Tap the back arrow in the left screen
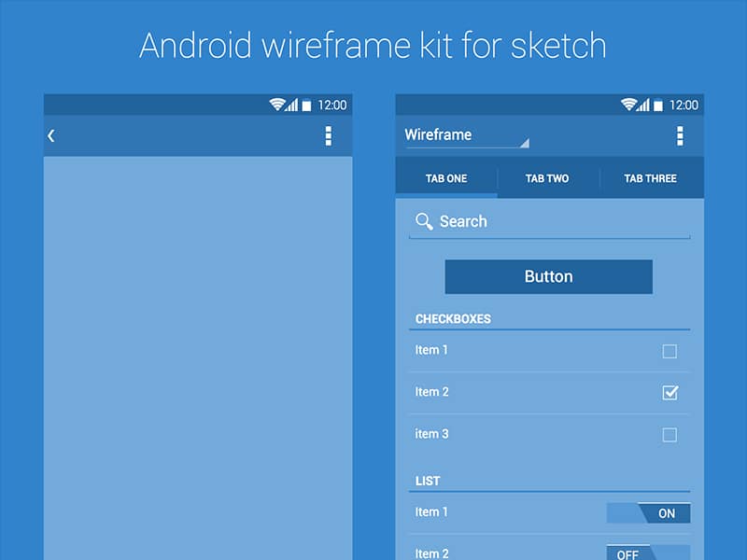The image size is (747, 560). pyautogui.click(x=51, y=134)
